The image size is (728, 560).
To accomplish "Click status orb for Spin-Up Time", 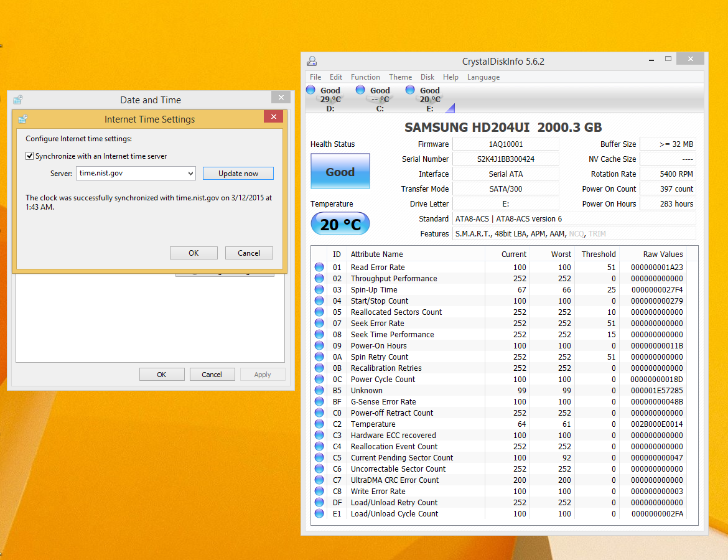I will [x=319, y=289].
